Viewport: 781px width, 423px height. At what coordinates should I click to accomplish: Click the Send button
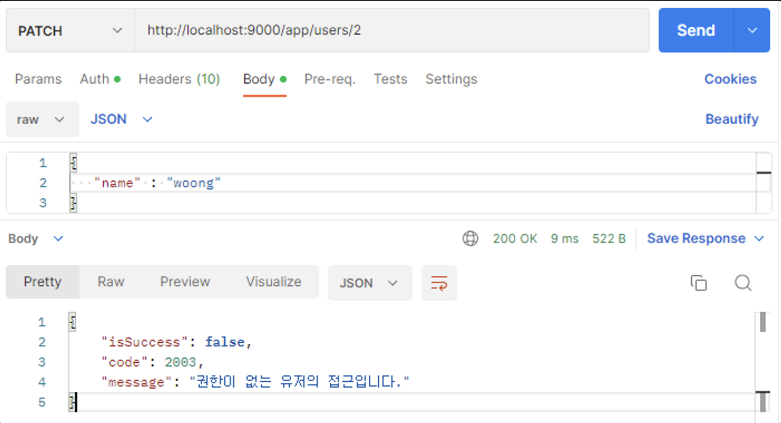(696, 30)
